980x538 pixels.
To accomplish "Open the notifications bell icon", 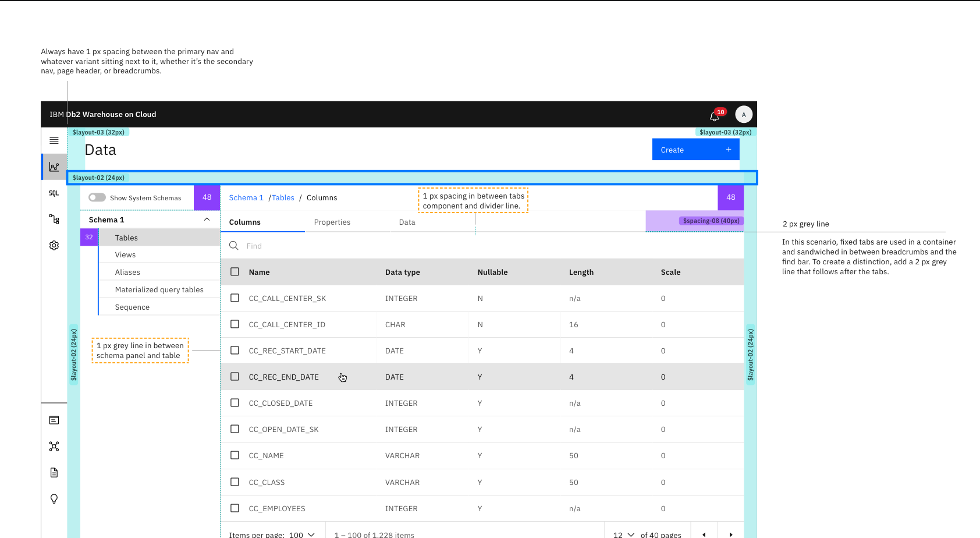I will coord(715,116).
